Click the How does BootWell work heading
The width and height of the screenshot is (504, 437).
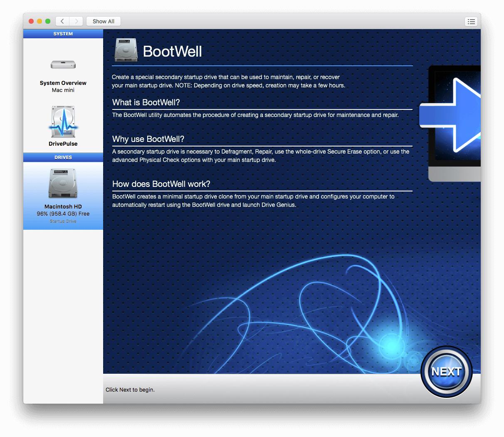click(161, 184)
